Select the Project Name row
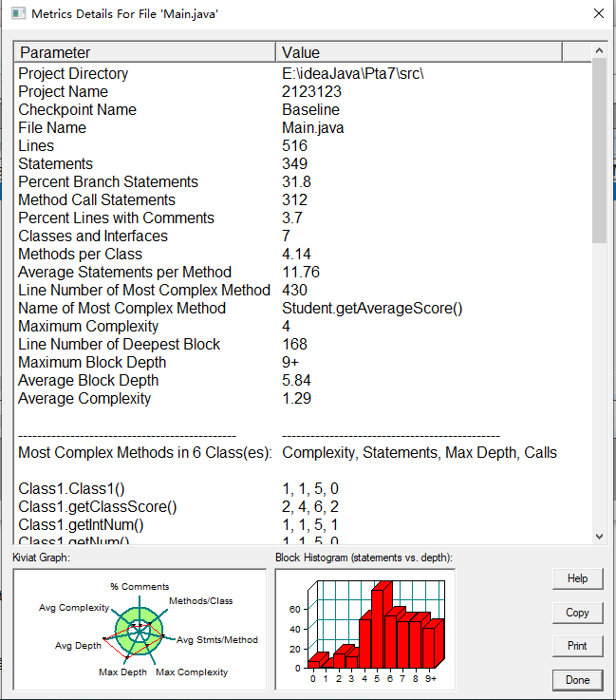This screenshot has width=616, height=700. [303, 91]
